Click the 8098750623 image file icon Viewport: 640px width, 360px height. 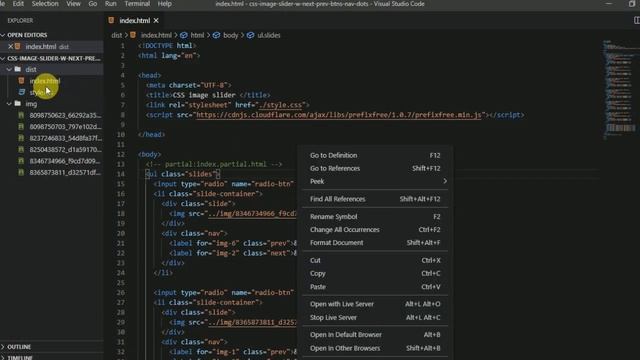pos(21,115)
